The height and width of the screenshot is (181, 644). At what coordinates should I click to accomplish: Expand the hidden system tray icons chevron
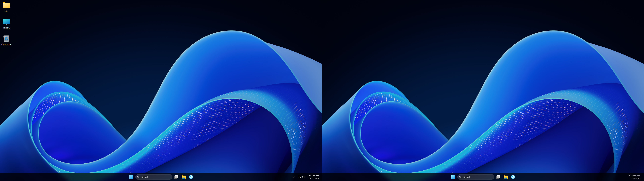tap(294, 177)
